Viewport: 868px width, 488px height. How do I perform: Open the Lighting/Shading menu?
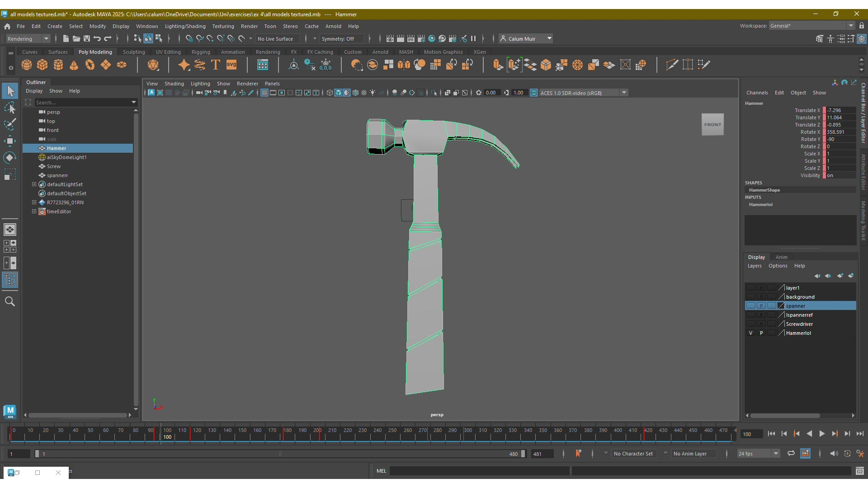[185, 26]
